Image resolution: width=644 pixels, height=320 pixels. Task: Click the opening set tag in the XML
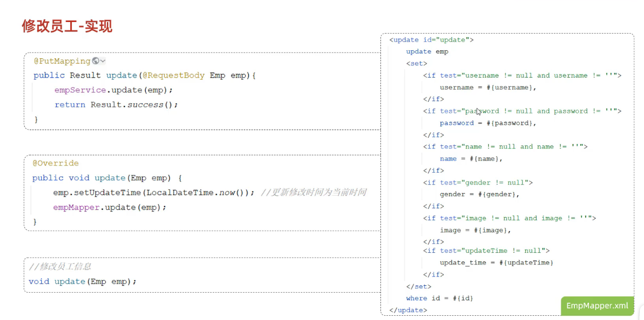[x=417, y=63]
